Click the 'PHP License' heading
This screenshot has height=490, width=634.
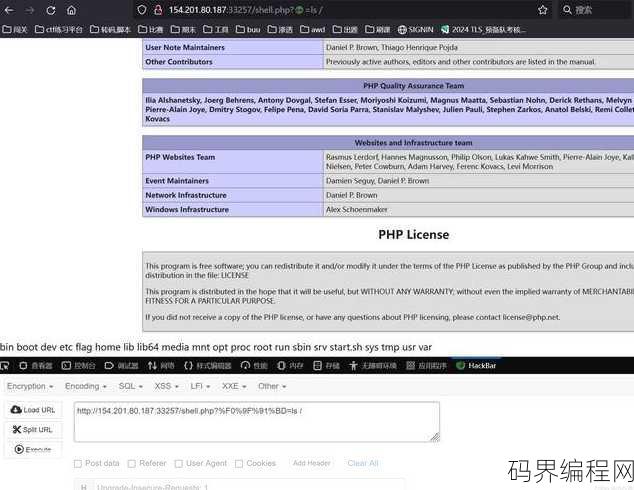pos(414,235)
